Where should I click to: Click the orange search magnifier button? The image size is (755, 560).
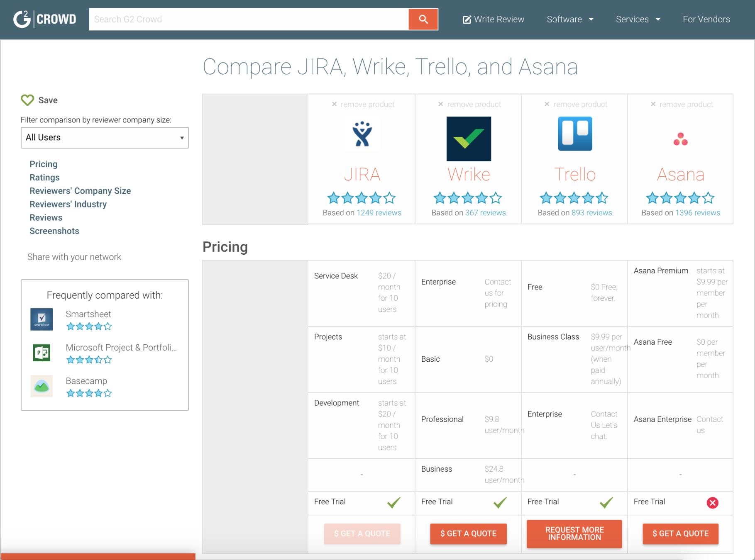point(423,19)
